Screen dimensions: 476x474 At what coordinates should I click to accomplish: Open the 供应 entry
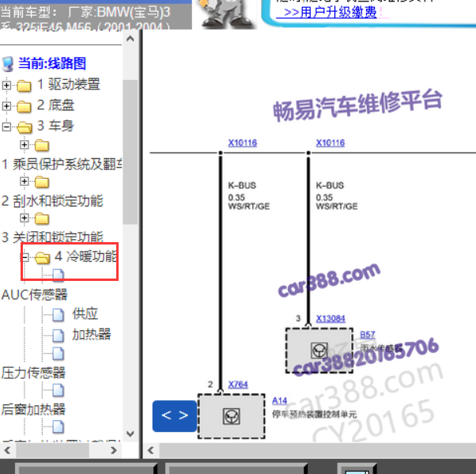pos(85,313)
